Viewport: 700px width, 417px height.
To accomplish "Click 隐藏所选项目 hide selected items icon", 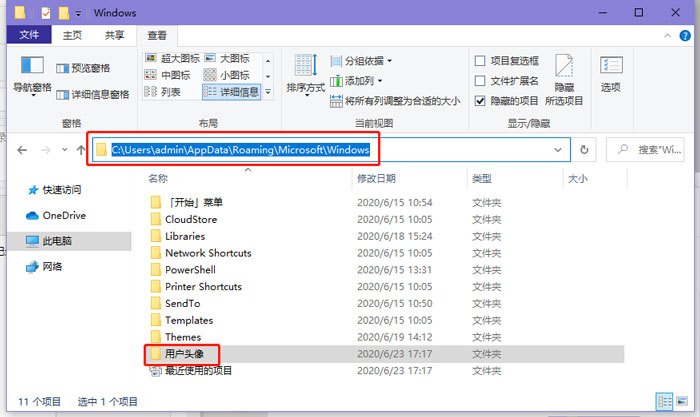I will tap(564, 75).
